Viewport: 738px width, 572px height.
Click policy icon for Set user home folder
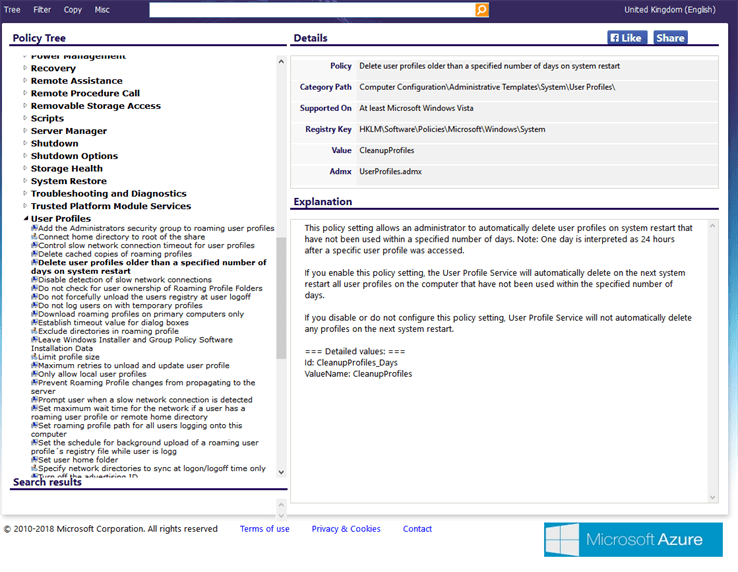34,459
